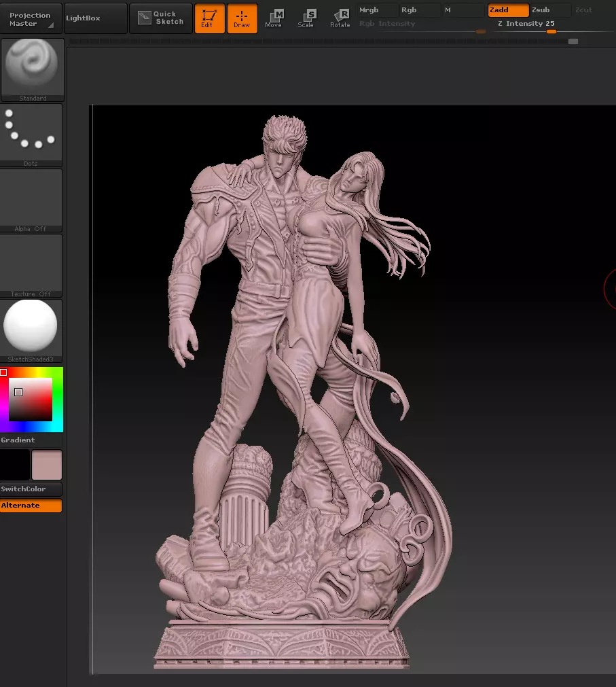This screenshot has height=687, width=616.
Task: Enable the Mrgb paint mode
Action: [376, 10]
